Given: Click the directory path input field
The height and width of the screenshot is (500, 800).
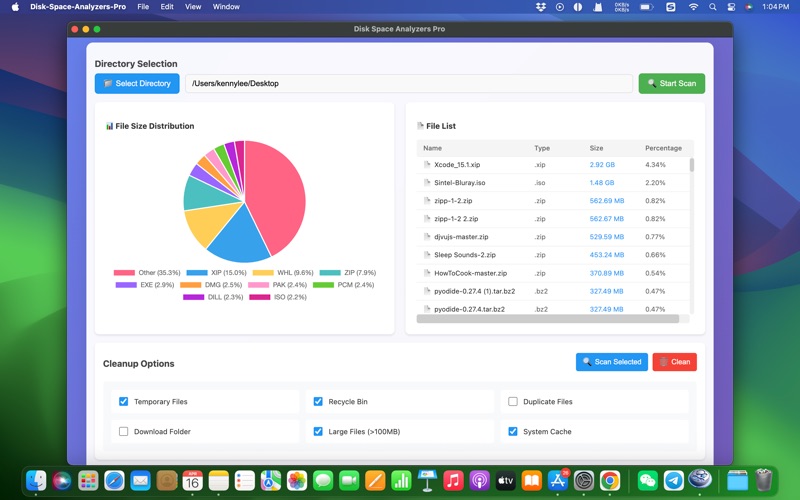Looking at the screenshot, I should pos(408,84).
